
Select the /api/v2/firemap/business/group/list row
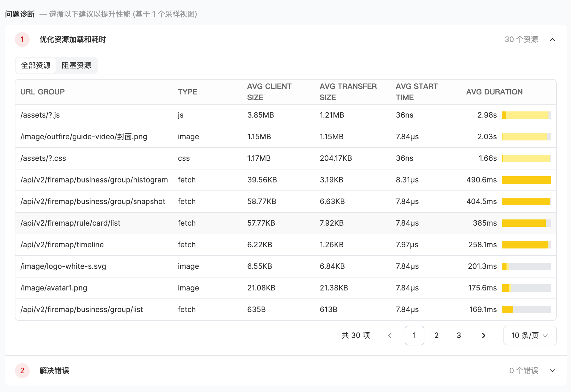(x=286, y=310)
